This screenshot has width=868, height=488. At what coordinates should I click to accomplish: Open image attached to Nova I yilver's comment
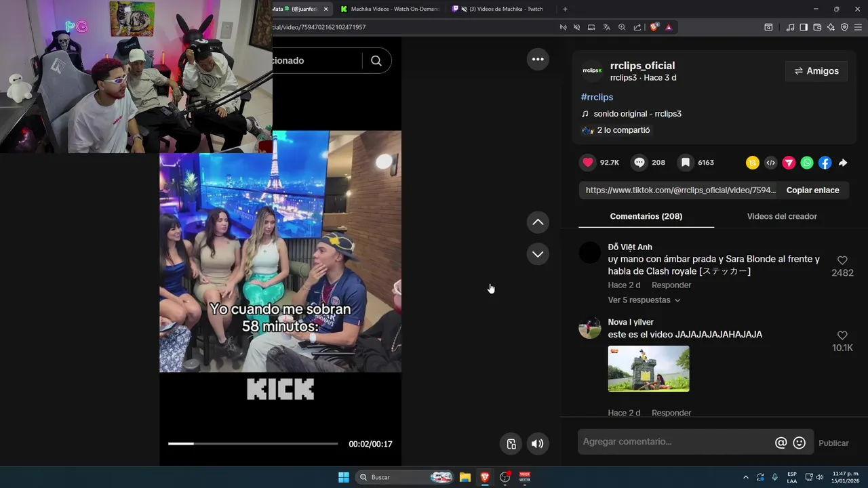pos(648,369)
